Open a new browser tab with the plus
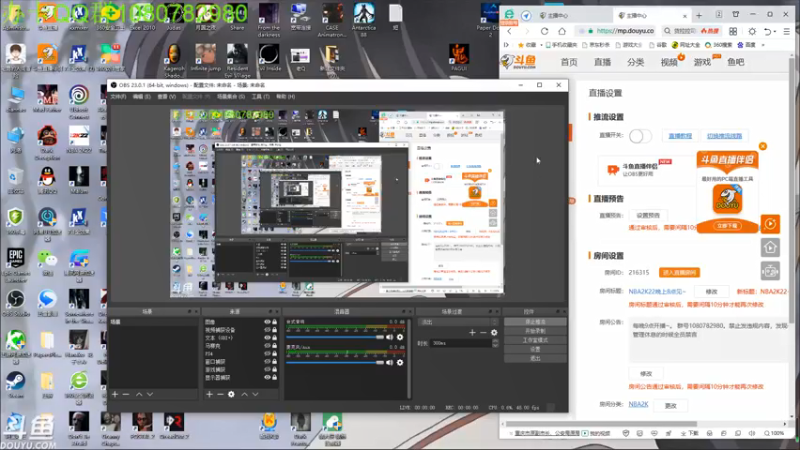800x450 pixels. click(699, 15)
